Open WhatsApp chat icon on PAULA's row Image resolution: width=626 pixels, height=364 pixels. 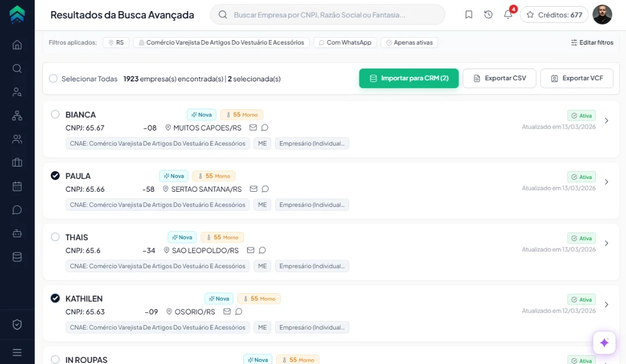click(x=264, y=189)
